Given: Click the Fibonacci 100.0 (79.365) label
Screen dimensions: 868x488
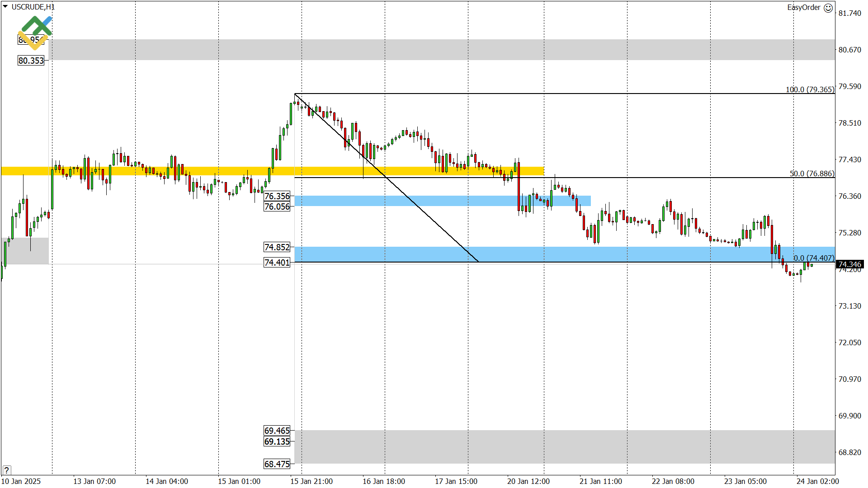Looking at the screenshot, I should click(x=810, y=89).
